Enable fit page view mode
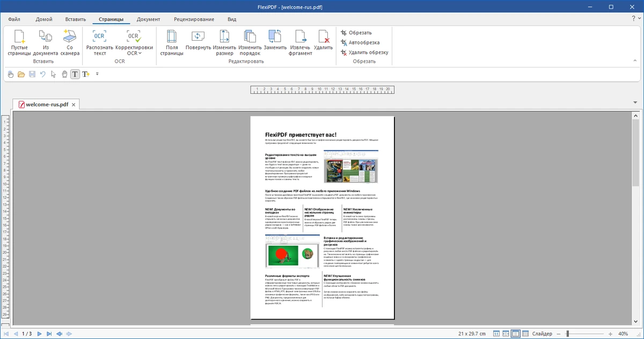This screenshot has width=644, height=339. pyautogui.click(x=516, y=334)
